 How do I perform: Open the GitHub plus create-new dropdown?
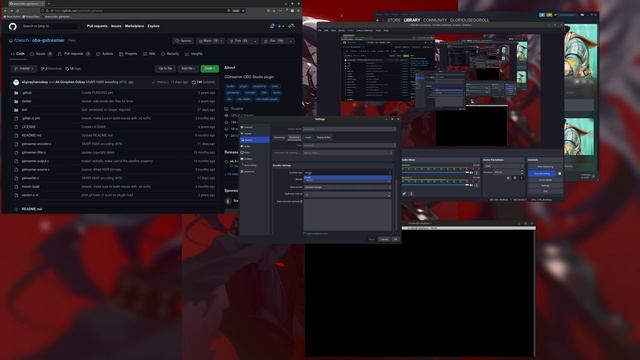click(281, 26)
